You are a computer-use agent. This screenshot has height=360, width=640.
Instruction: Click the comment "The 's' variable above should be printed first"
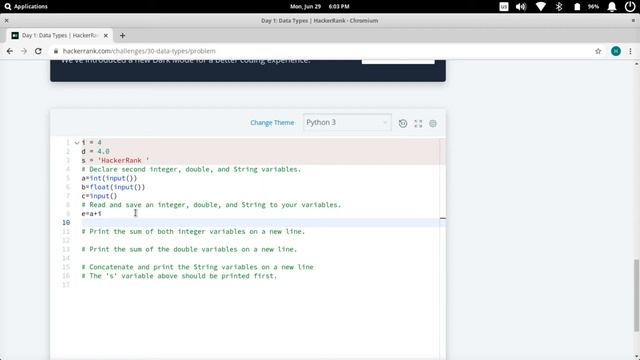179,276
